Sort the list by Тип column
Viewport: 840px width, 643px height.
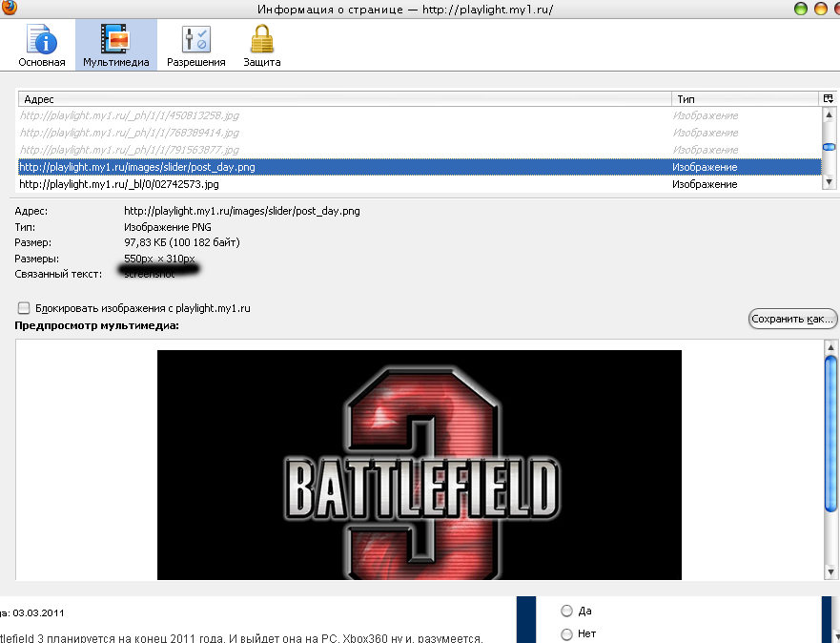[x=746, y=99]
